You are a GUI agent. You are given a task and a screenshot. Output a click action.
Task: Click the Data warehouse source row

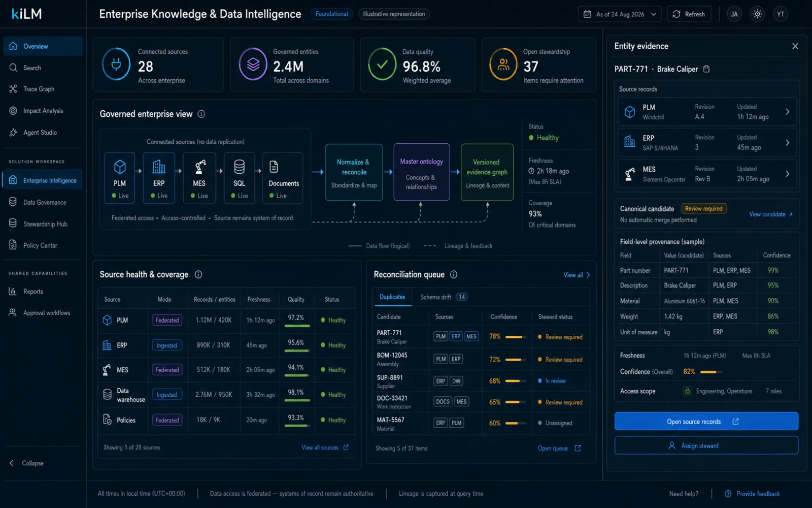point(226,395)
